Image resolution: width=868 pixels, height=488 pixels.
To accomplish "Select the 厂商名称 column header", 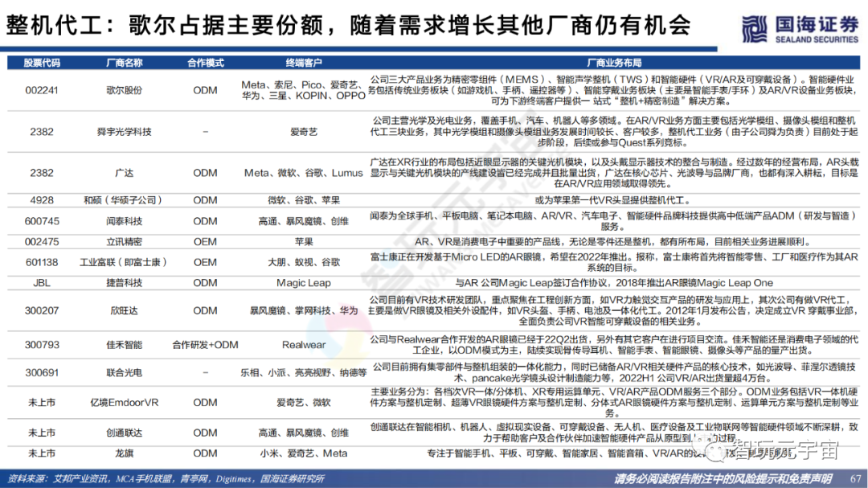I will (x=124, y=64).
